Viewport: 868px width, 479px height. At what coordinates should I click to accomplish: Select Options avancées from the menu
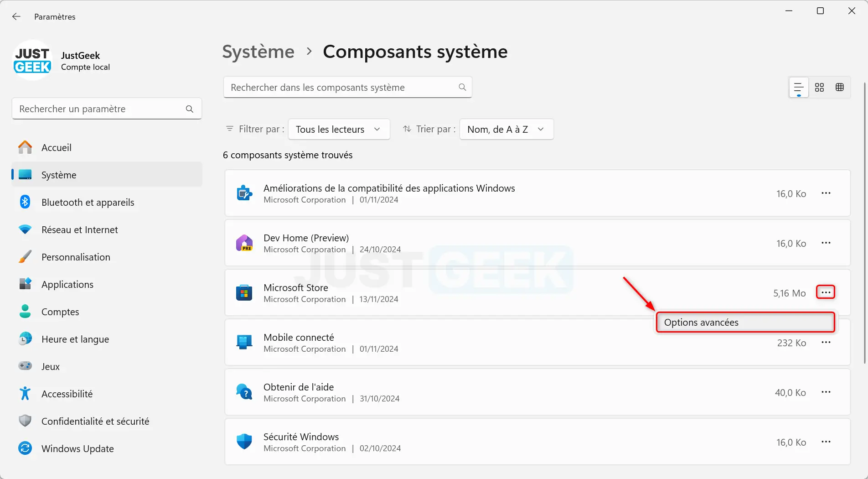click(745, 323)
